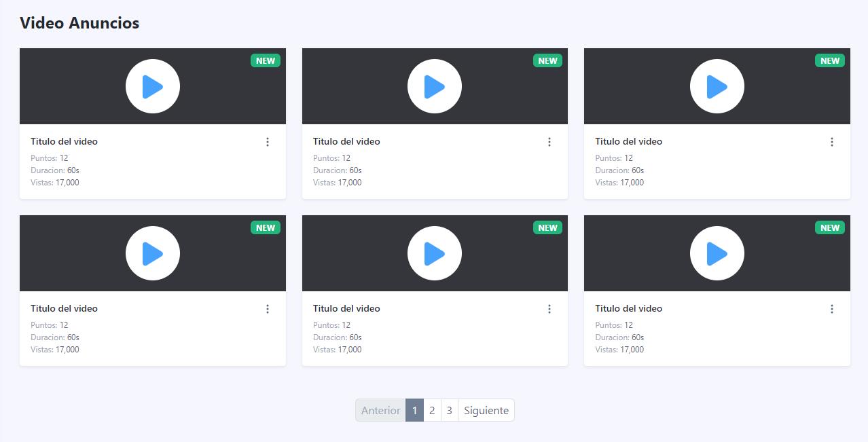Switch to page 2 in pagination
The image size is (868, 442).
432,410
